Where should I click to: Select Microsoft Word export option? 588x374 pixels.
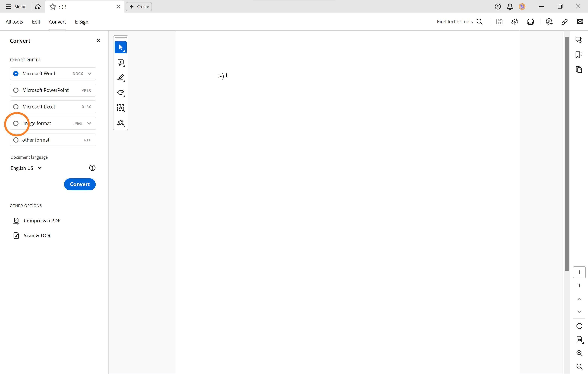(53, 74)
